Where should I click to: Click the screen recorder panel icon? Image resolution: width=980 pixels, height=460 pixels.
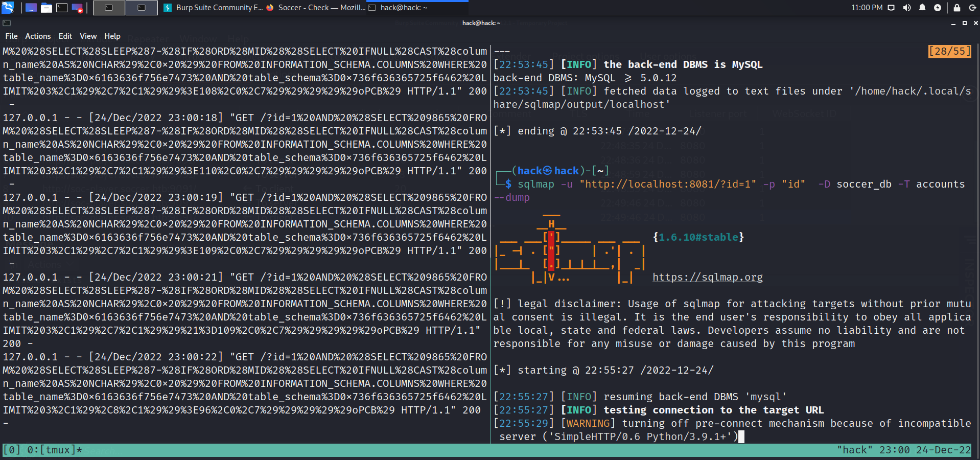tap(77, 8)
